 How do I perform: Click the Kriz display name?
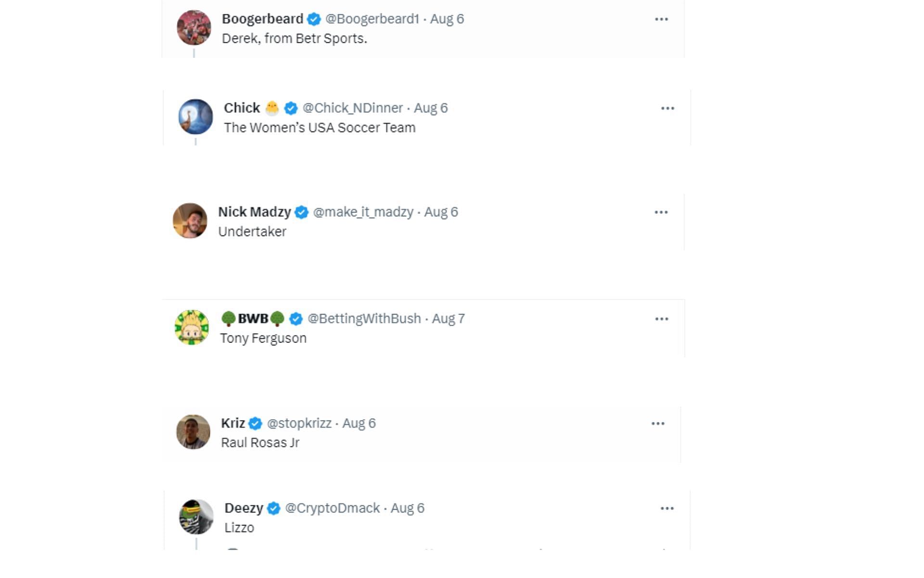pos(233,423)
